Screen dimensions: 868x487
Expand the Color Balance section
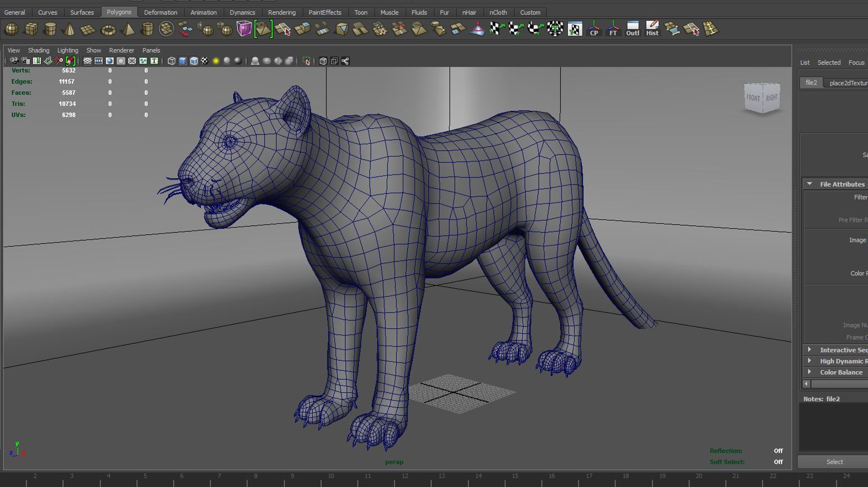coord(809,372)
